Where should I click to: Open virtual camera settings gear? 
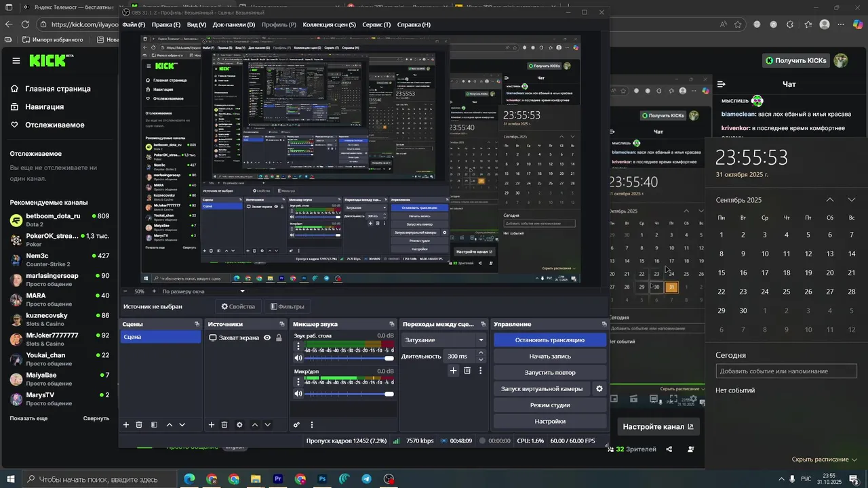point(599,389)
